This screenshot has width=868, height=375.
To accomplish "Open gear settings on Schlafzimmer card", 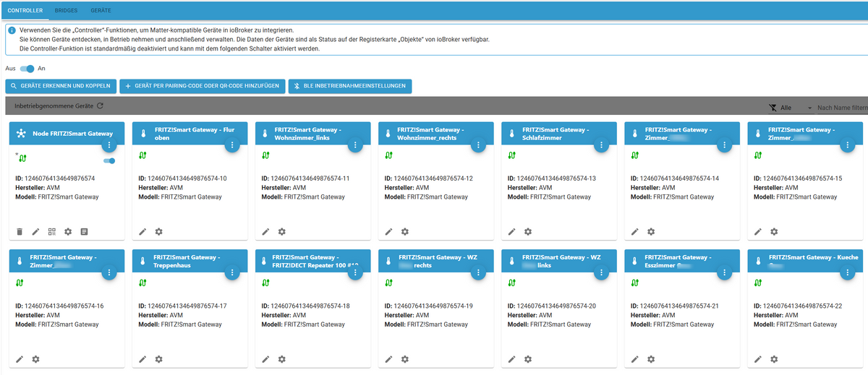I will 527,231.
